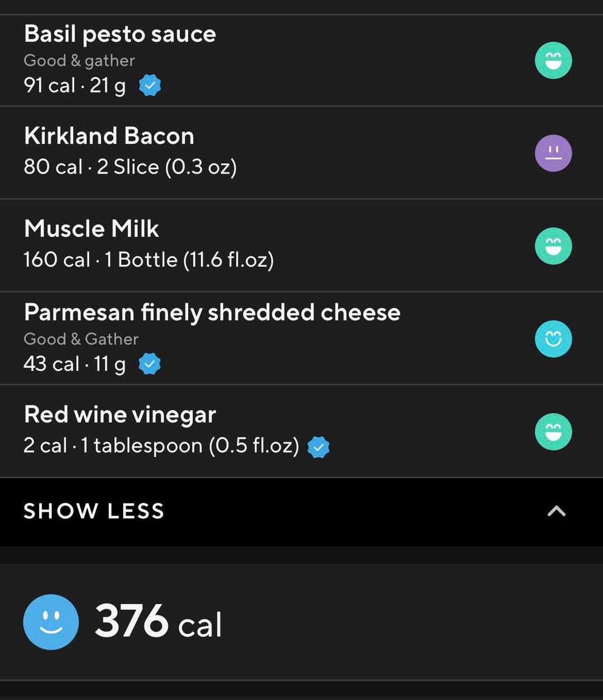Open the Basil pesto sauce entry
Viewport: 603px width, 700px height.
click(x=301, y=60)
